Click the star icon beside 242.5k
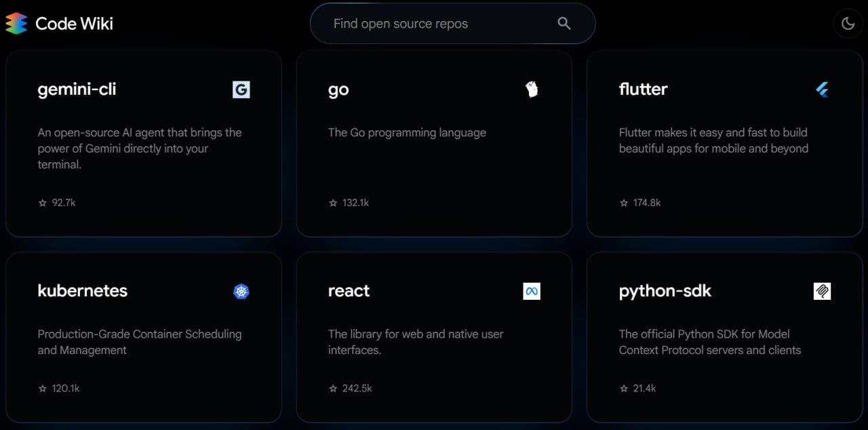Screen dimensions: 868x430 pos(333,389)
